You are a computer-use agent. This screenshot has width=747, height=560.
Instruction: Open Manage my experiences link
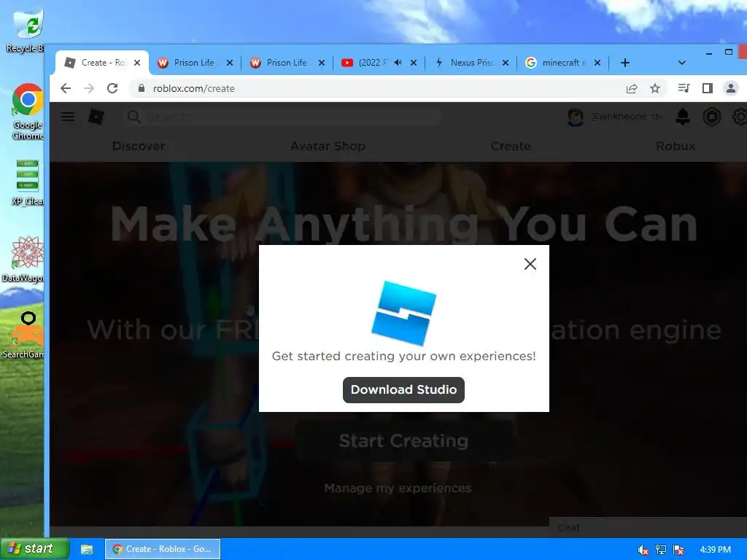click(398, 488)
